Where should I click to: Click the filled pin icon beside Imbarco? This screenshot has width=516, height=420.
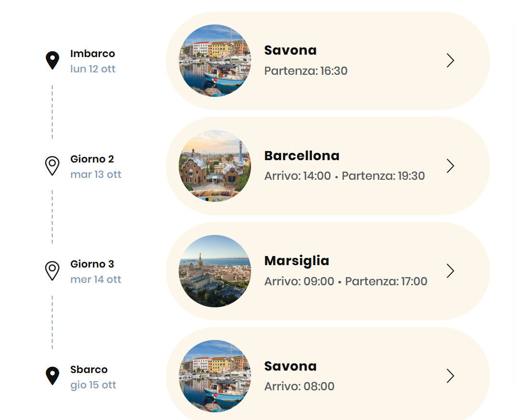(52, 60)
